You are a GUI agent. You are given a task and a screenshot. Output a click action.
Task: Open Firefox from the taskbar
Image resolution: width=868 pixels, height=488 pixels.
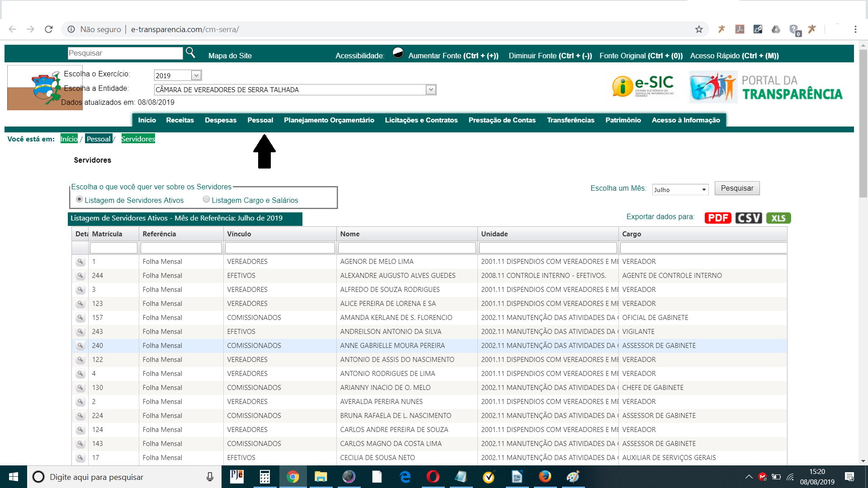(x=545, y=477)
